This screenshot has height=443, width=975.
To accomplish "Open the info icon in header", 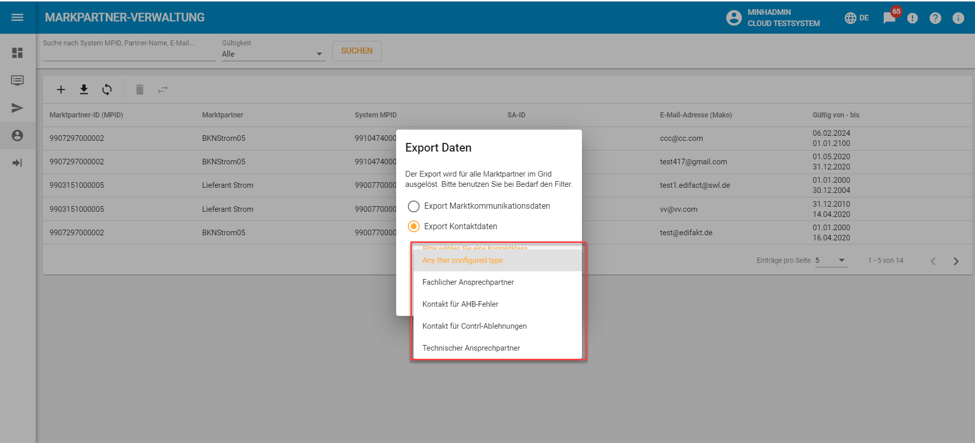I will pos(958,18).
